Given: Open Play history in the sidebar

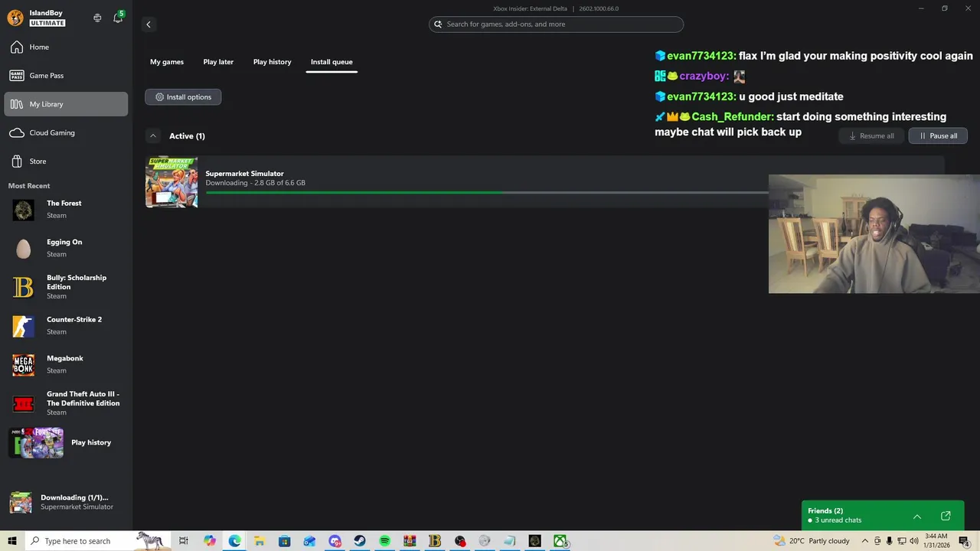Looking at the screenshot, I should tap(66, 443).
